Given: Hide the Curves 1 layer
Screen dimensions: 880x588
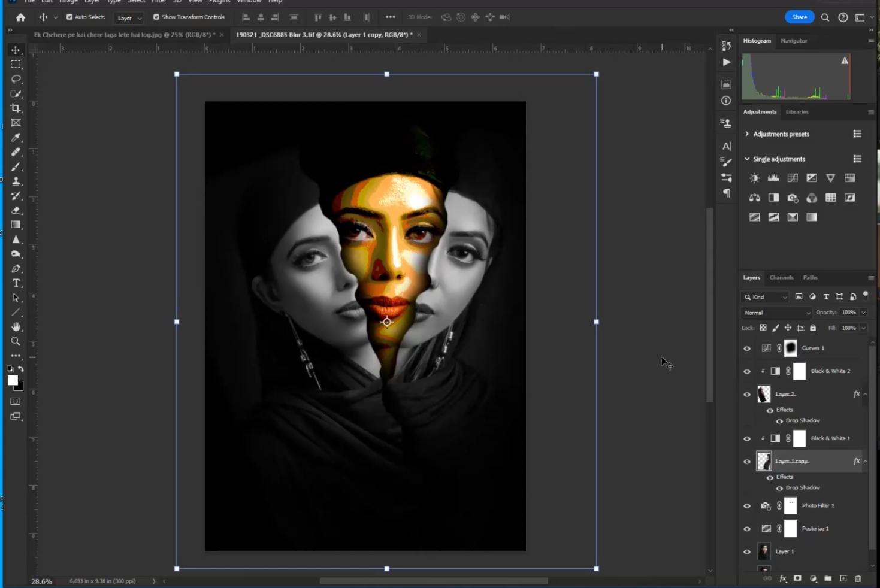Looking at the screenshot, I should pos(747,348).
